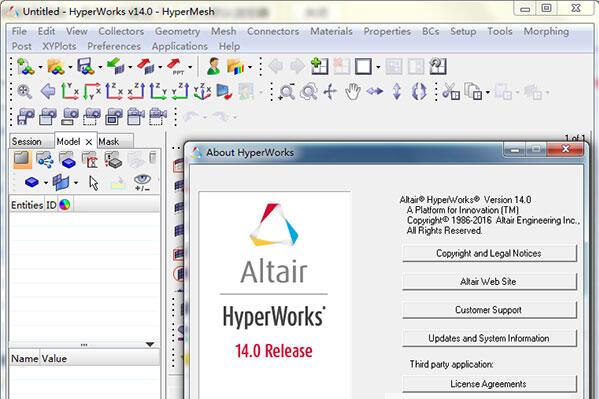The width and height of the screenshot is (599, 399).
Task: Click the Component View blue block icon in Model tab
Action: coord(68,160)
